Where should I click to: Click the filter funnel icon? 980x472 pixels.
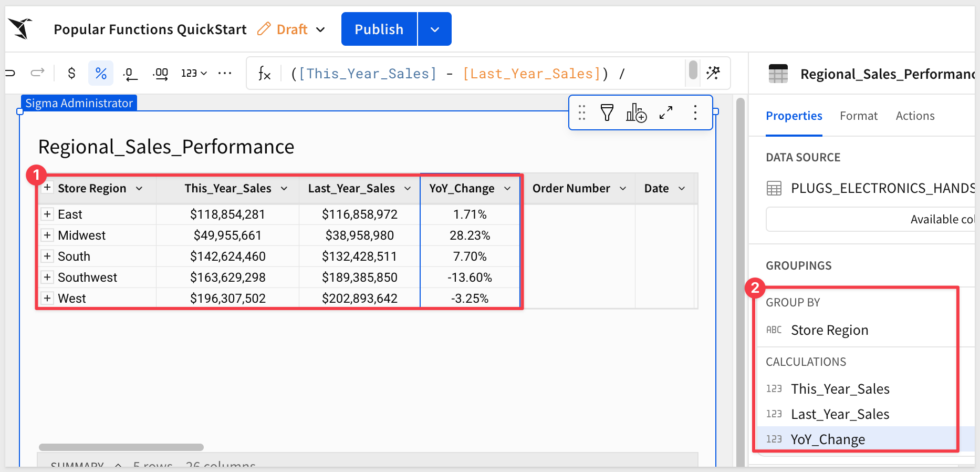pyautogui.click(x=607, y=112)
